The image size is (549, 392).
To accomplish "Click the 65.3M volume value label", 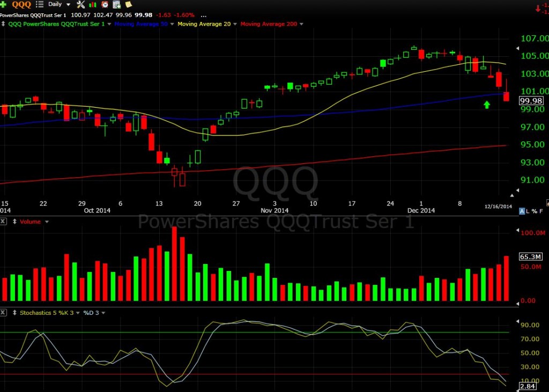I will point(530,257).
